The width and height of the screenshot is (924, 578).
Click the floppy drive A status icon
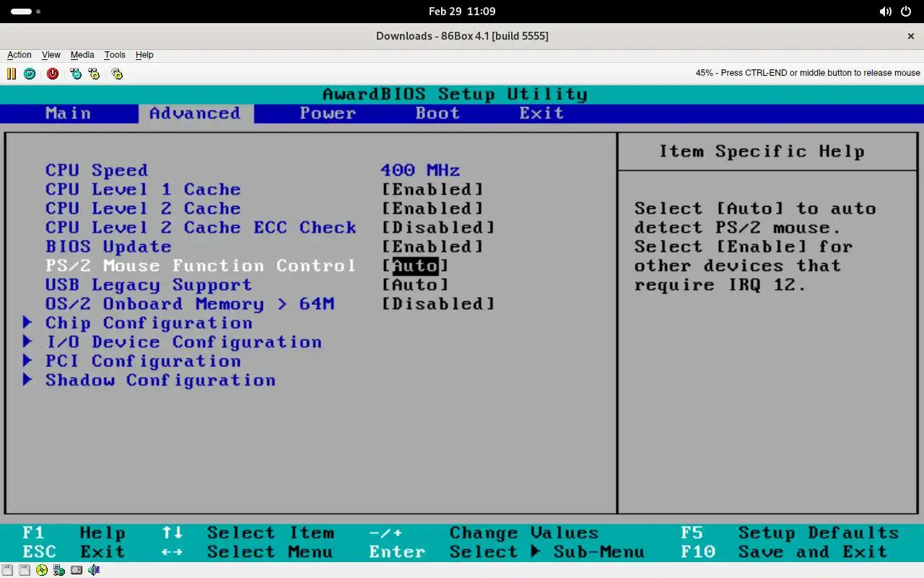pyautogui.click(x=7, y=570)
